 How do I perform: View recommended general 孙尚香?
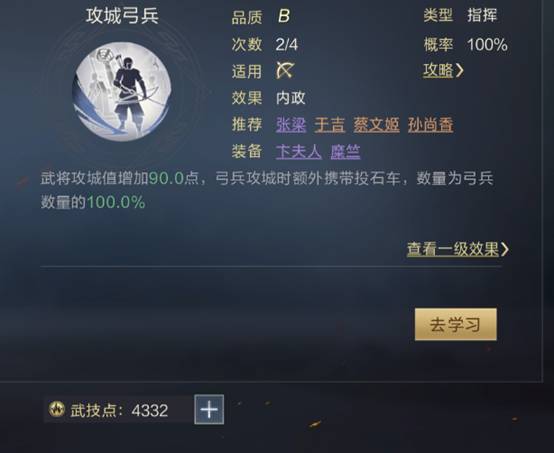tap(430, 125)
